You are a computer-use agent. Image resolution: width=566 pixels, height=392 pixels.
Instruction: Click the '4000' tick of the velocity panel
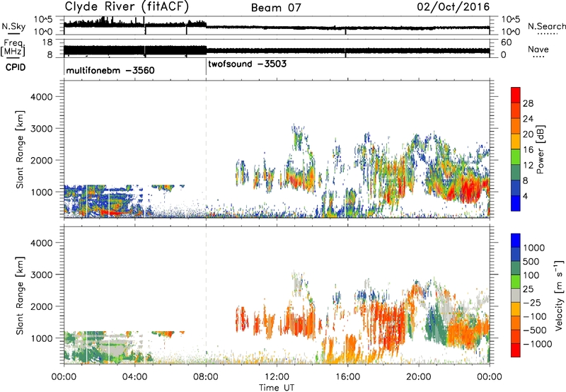tap(41, 243)
